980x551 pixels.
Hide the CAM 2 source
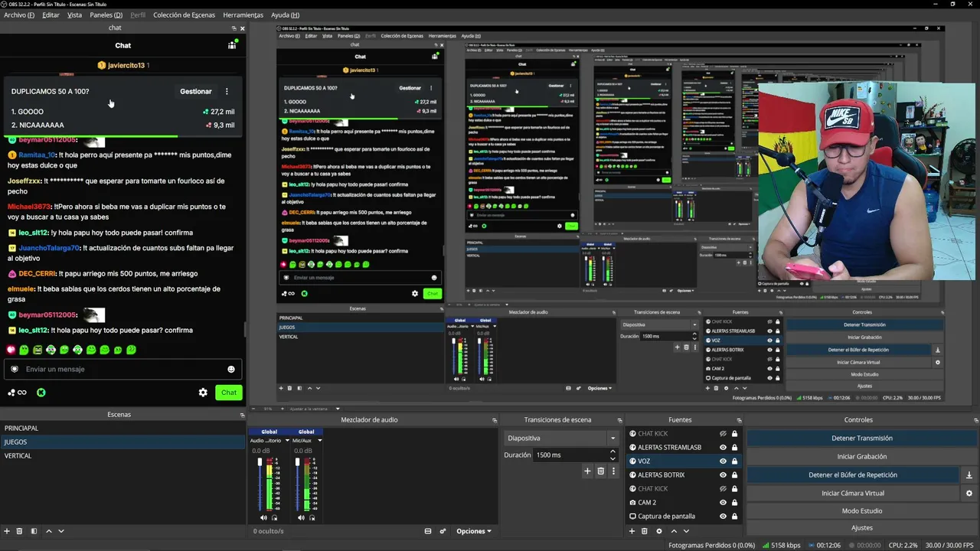pos(723,503)
